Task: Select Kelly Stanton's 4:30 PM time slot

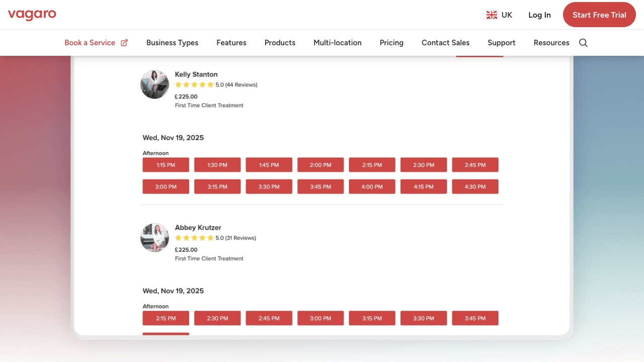Action: pyautogui.click(x=475, y=187)
